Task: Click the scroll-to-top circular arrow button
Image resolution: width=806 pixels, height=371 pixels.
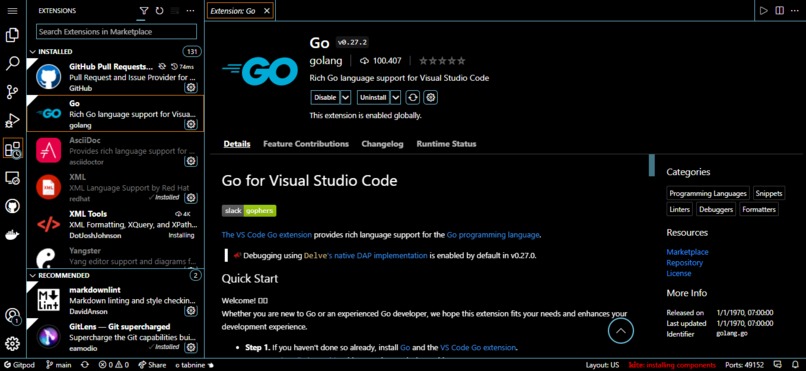Action: pyautogui.click(x=620, y=330)
